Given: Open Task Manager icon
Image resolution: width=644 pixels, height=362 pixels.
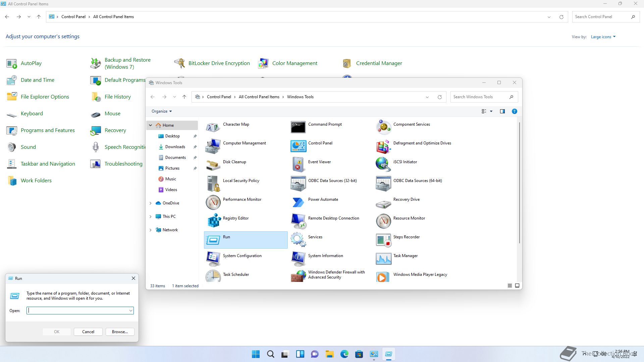Looking at the screenshot, I should click(x=383, y=259).
